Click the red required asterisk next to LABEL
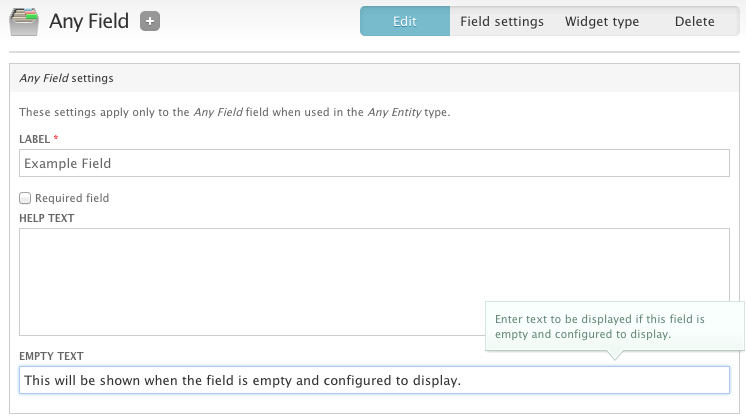746x420 pixels. click(x=56, y=138)
